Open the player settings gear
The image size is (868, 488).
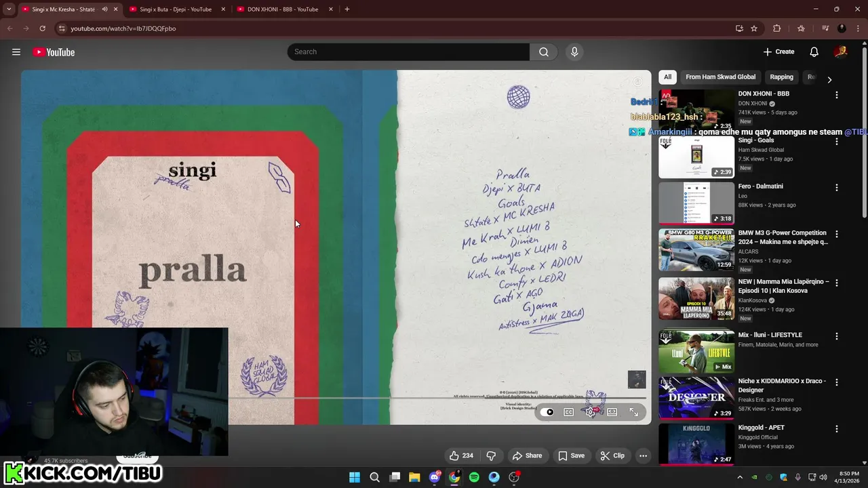(591, 412)
